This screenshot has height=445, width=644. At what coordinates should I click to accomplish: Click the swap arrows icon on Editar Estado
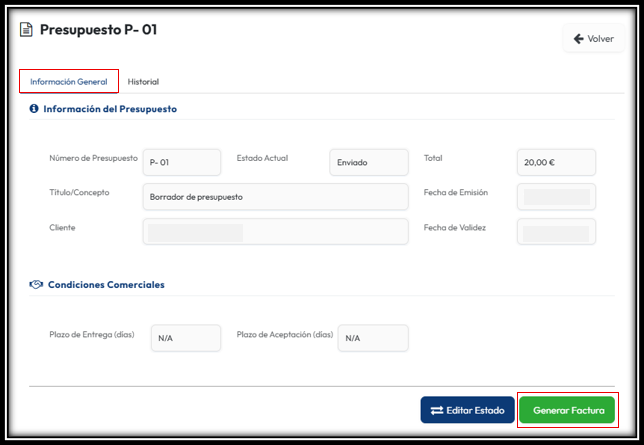click(x=437, y=411)
